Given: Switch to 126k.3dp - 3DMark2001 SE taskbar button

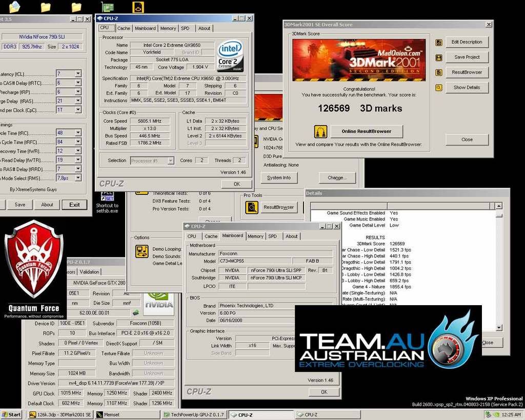Looking at the screenshot, I should tap(60, 415).
